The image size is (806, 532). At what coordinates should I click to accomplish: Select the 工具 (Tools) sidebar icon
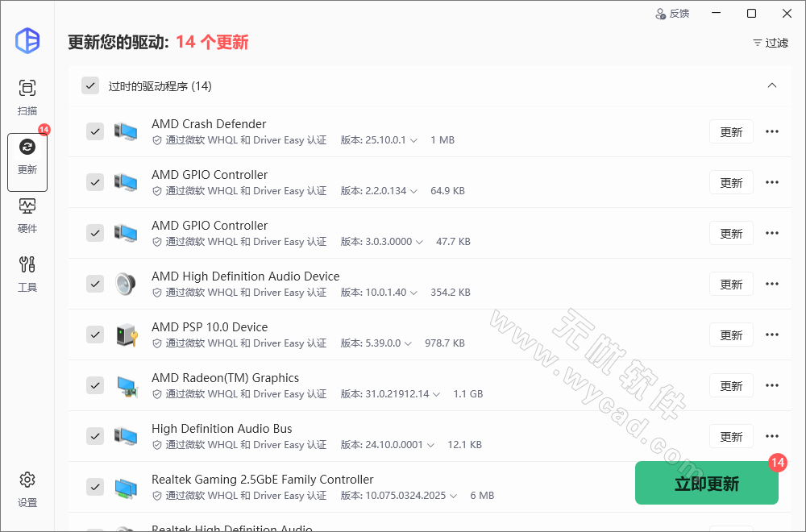point(27,264)
